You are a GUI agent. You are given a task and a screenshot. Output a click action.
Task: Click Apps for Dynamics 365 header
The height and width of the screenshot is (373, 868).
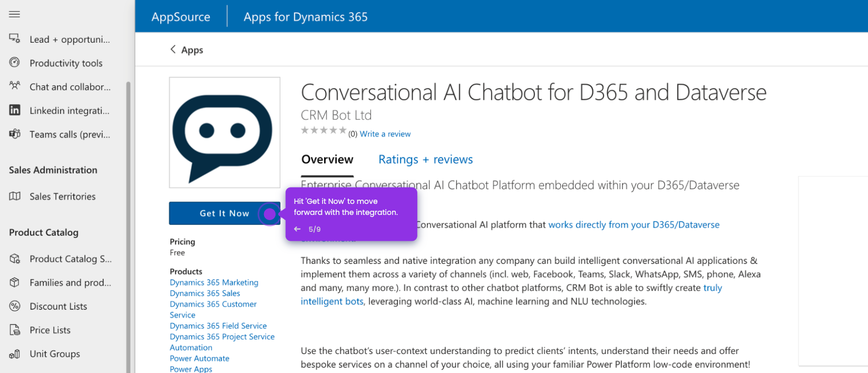pyautogui.click(x=306, y=17)
